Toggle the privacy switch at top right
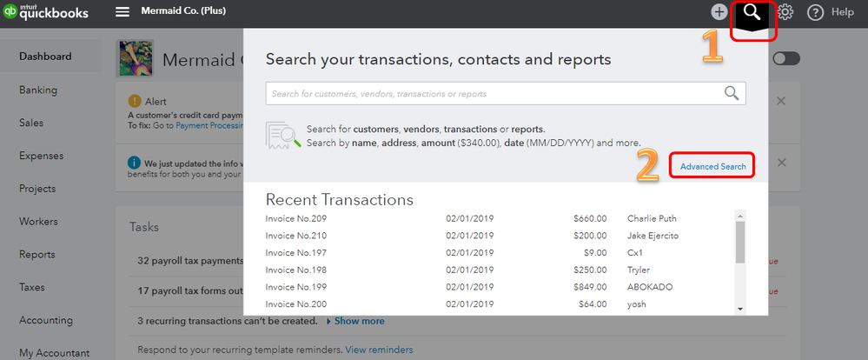The image size is (868, 360). 786,59
